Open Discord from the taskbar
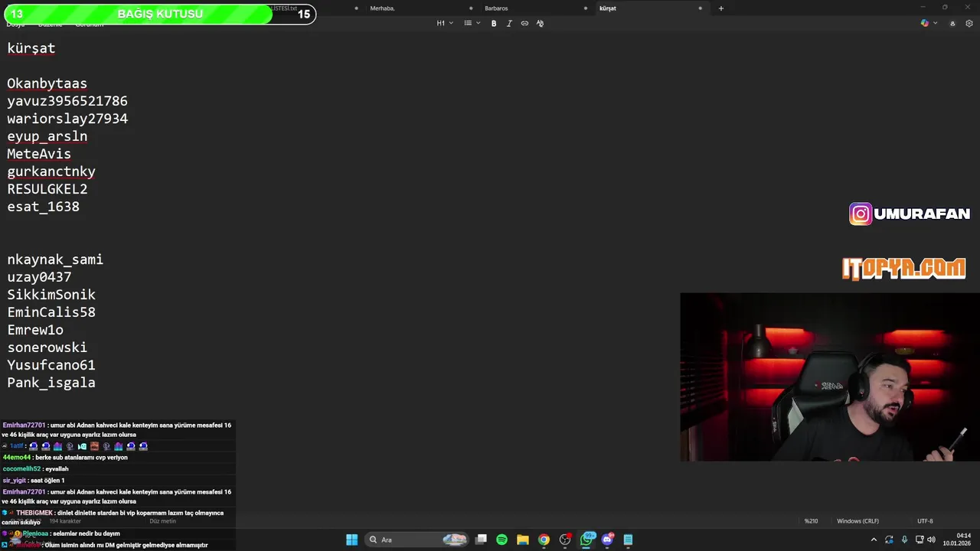980x551 pixels. [608, 540]
